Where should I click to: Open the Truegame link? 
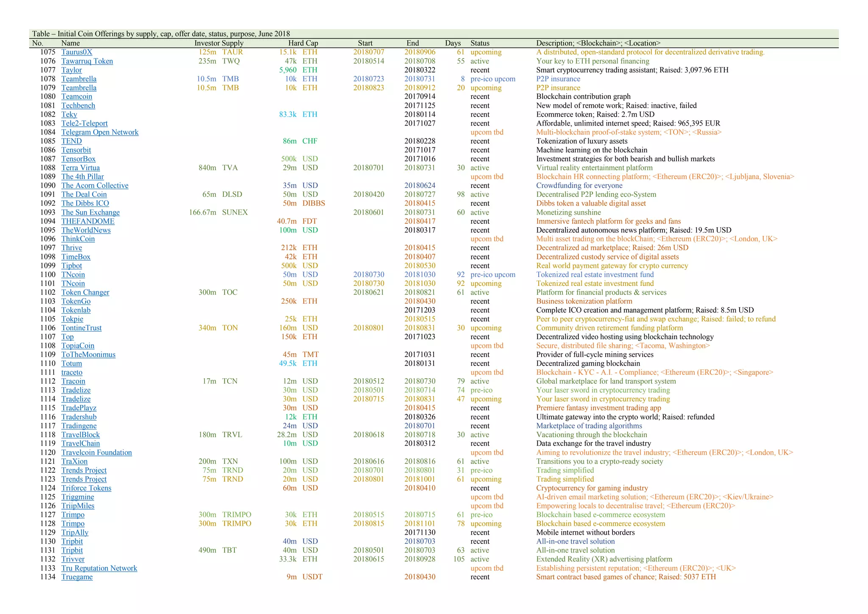click(77, 577)
